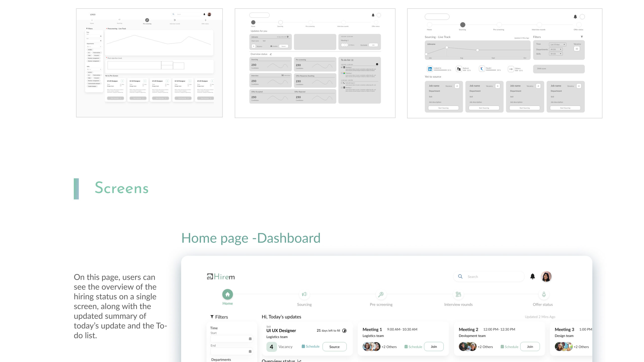
Task: Uncheck the completed first Meeting checkbox
Action: click(342, 67)
